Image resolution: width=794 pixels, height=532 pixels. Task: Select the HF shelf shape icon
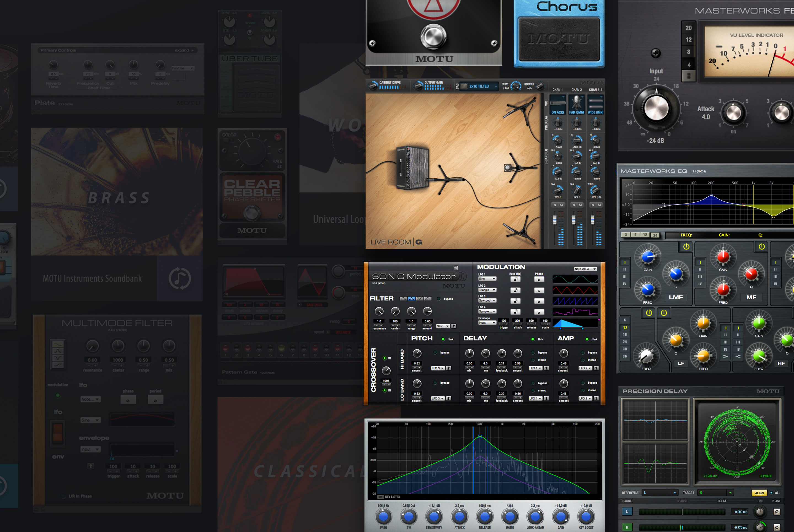click(x=738, y=357)
